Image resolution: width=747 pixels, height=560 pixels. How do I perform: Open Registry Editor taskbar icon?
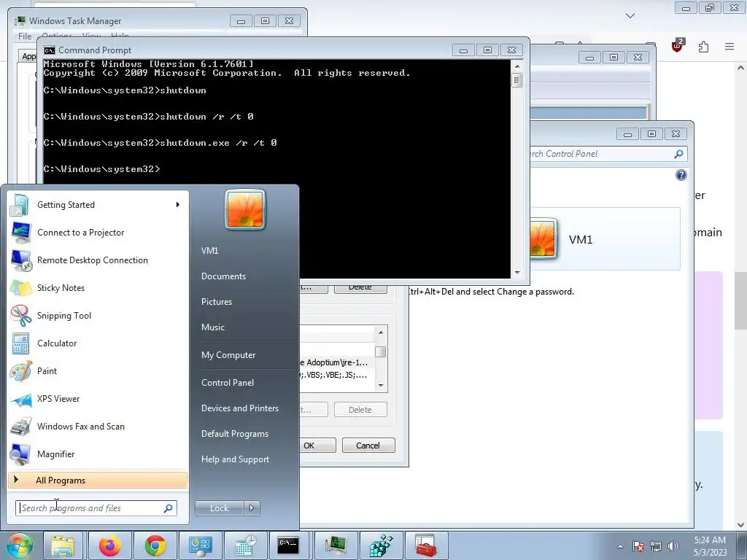(381, 545)
